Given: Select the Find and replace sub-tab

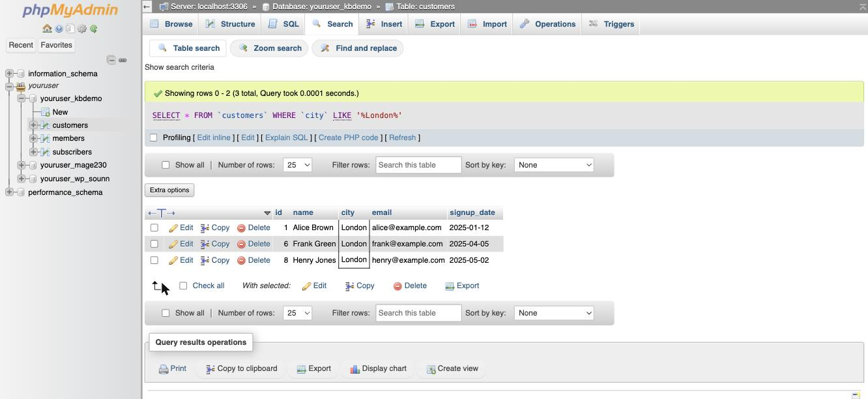Looking at the screenshot, I should [x=358, y=48].
